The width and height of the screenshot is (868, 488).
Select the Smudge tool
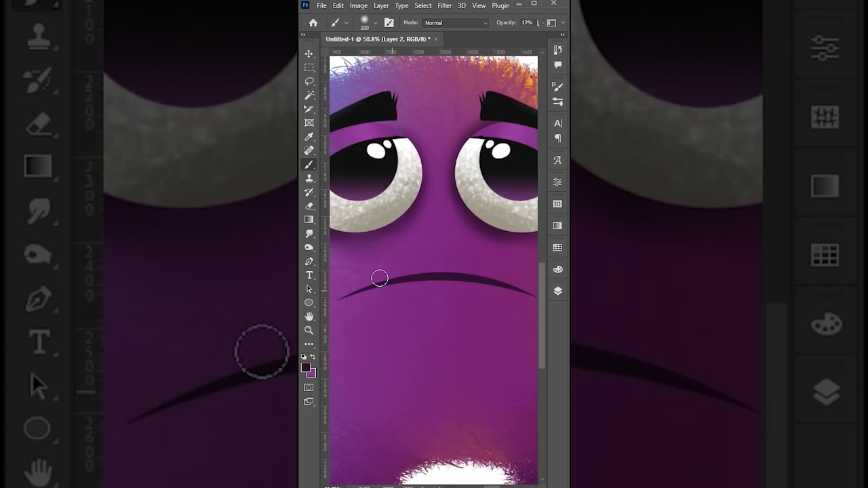309,233
